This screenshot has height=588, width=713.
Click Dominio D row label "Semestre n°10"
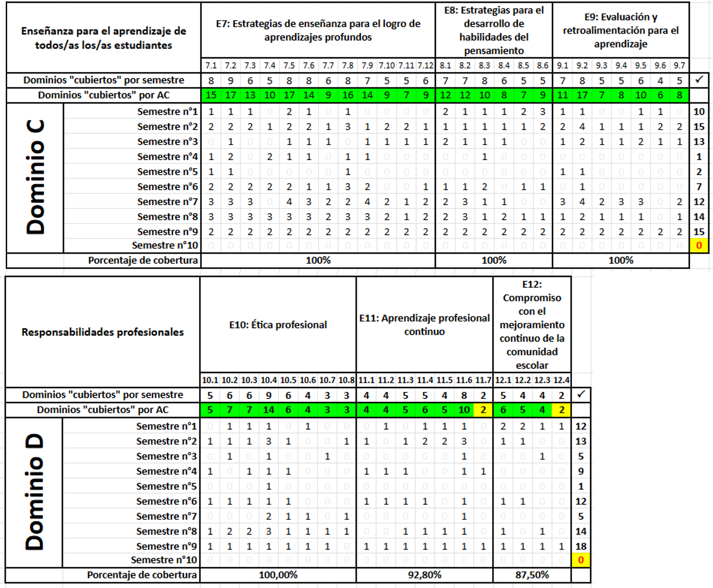[164, 560]
